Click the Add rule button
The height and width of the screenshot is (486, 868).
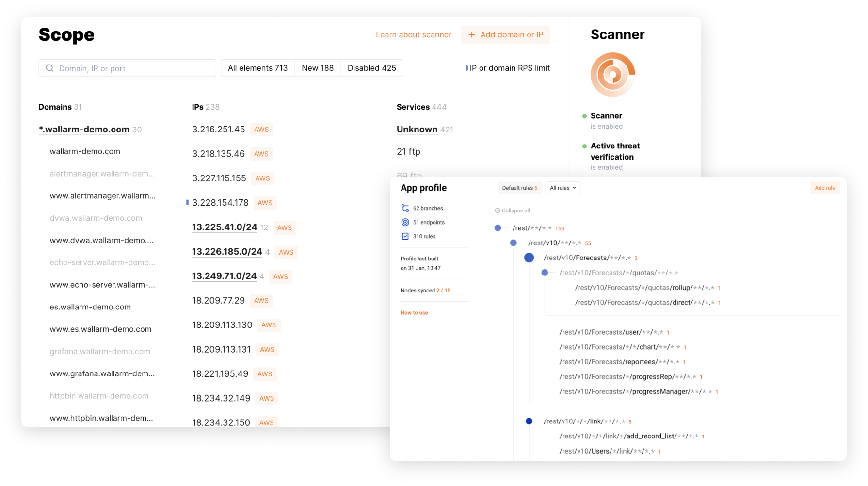click(x=824, y=188)
